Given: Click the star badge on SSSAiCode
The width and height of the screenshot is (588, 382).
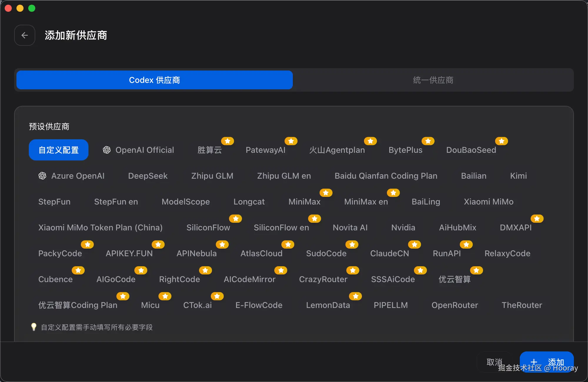Looking at the screenshot, I should 420,270.
